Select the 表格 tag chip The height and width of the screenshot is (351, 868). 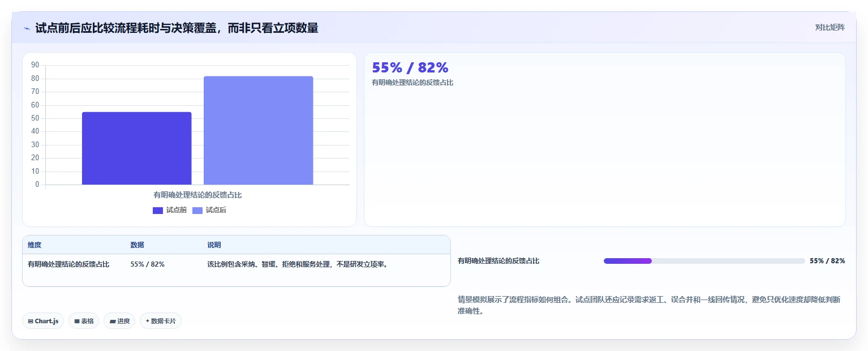(84, 321)
